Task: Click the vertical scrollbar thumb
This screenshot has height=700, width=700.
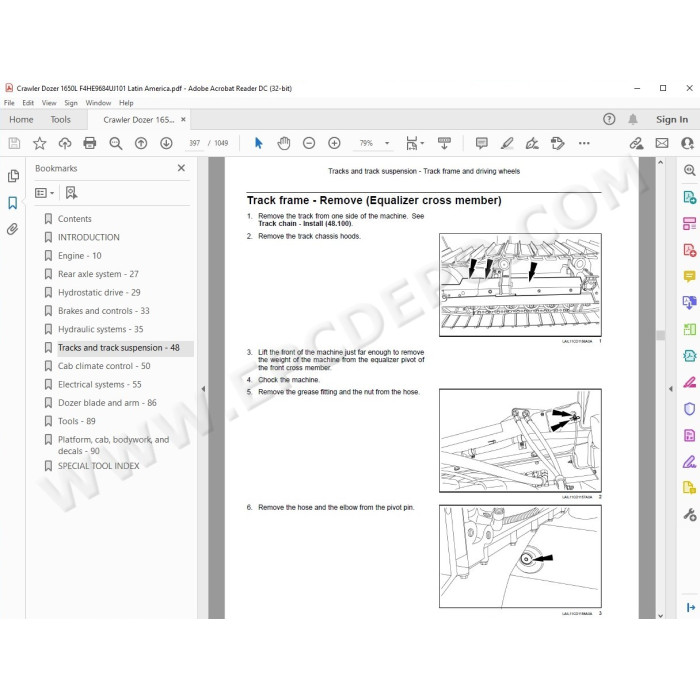Action: (660, 335)
